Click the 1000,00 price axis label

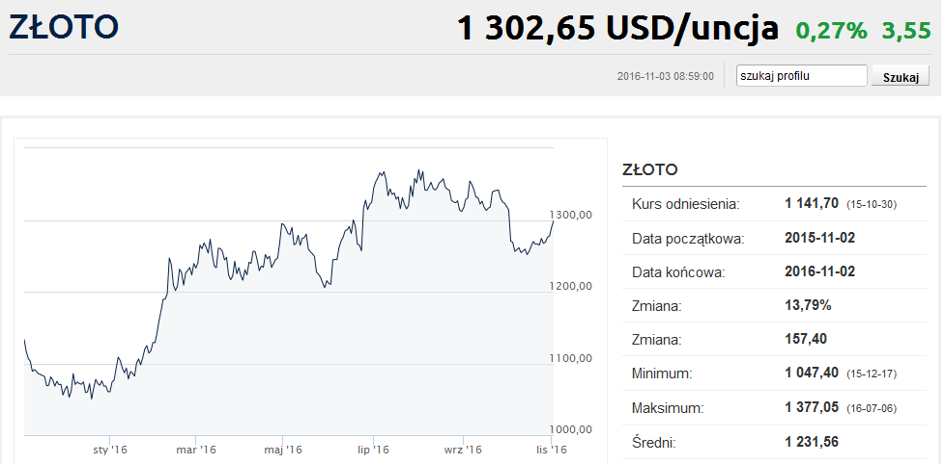pos(571,429)
